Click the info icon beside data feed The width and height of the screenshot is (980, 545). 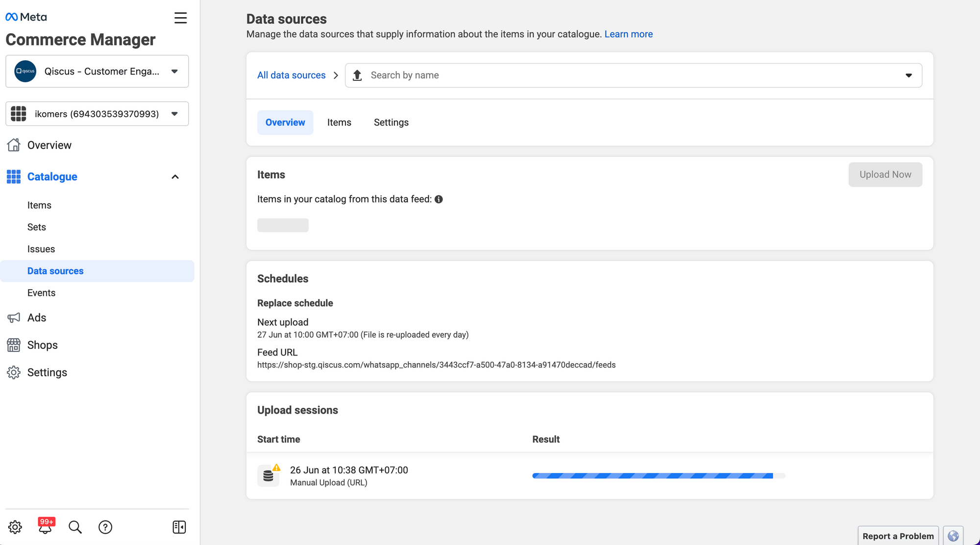439,199
